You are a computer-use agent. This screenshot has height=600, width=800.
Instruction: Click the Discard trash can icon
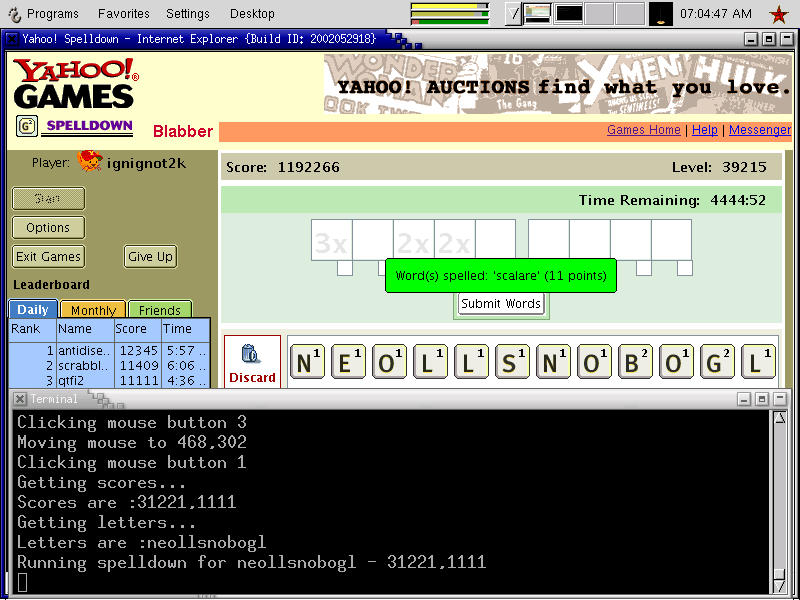click(251, 354)
